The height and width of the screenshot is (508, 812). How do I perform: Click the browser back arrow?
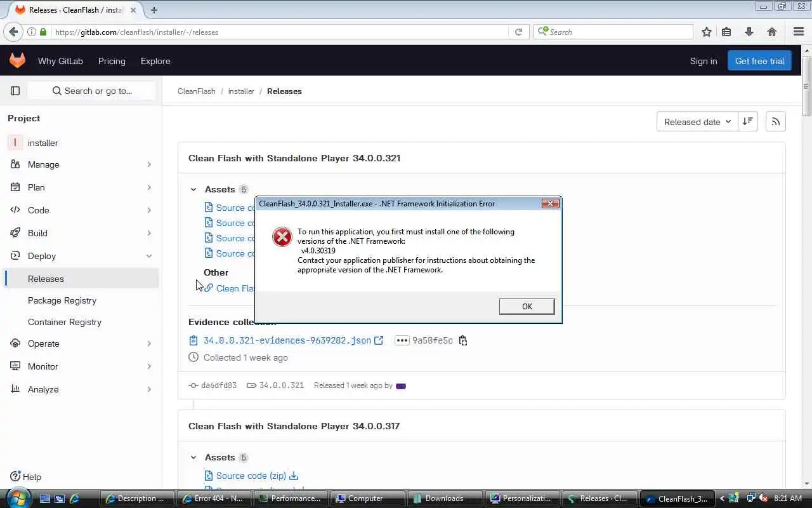pos(13,32)
